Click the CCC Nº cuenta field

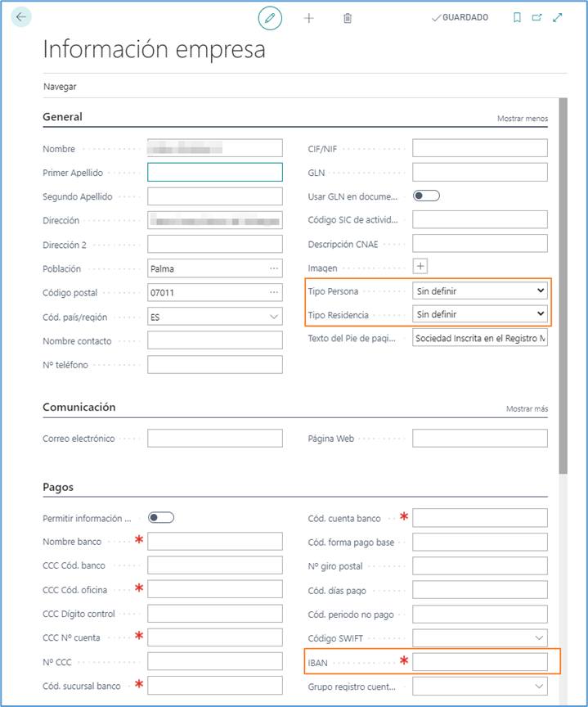pyautogui.click(x=215, y=637)
